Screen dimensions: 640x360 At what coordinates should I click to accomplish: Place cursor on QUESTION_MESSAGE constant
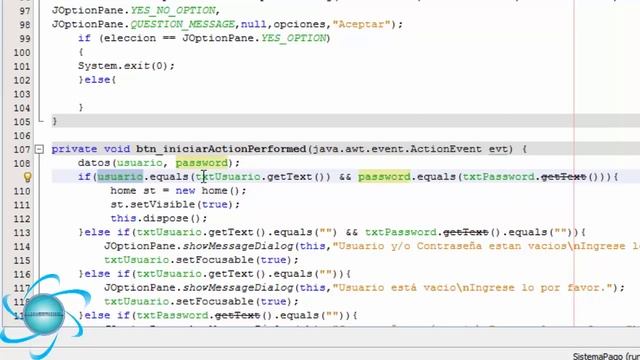point(182,24)
